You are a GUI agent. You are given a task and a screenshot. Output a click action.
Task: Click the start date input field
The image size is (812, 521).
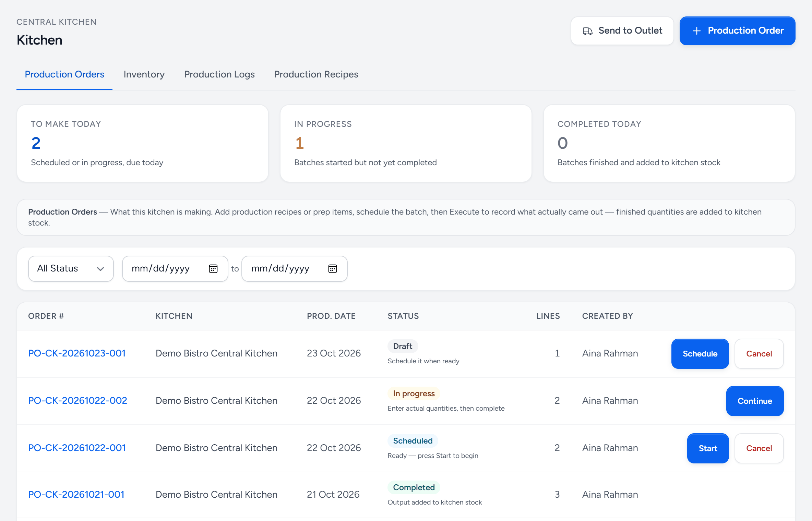pos(175,269)
